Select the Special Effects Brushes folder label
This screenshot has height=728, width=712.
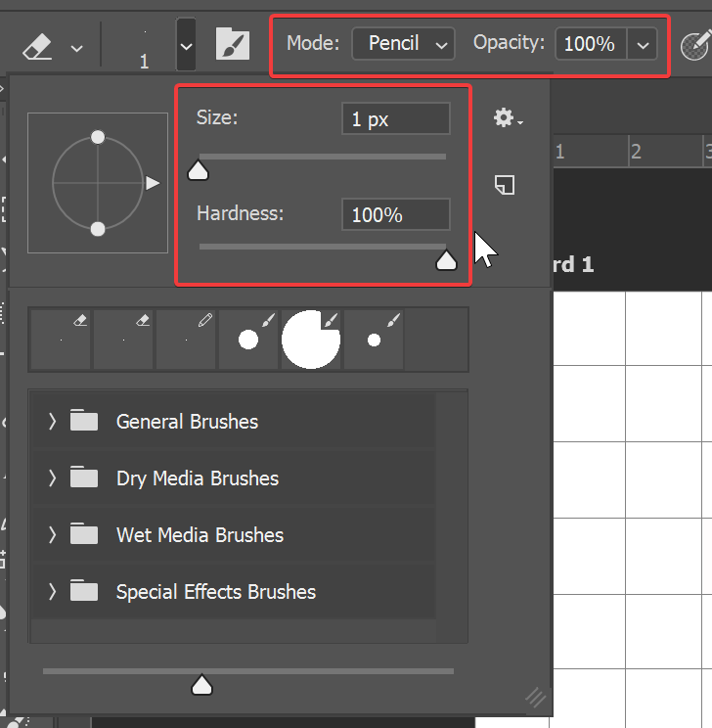pyautogui.click(x=216, y=591)
